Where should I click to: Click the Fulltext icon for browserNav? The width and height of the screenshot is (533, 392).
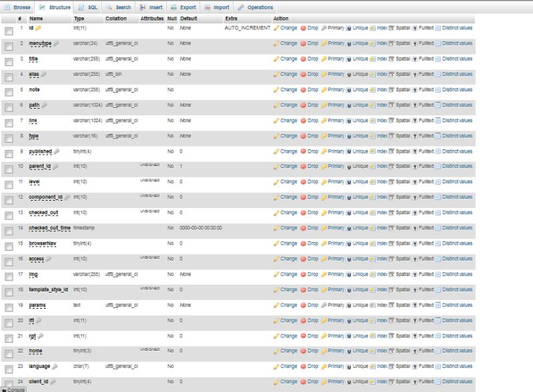tap(415, 243)
